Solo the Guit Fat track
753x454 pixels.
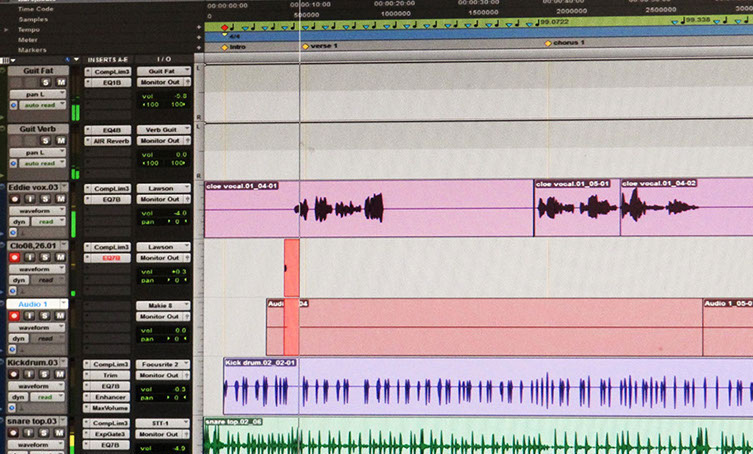(x=47, y=82)
